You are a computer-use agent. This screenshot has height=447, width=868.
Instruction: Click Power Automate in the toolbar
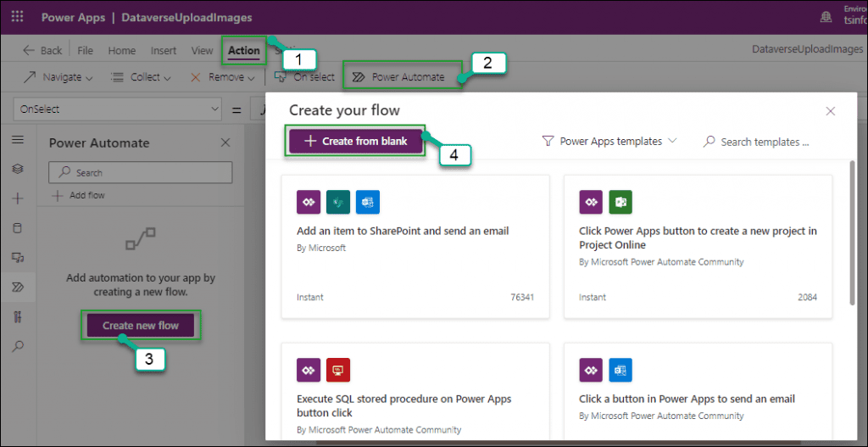tap(398, 77)
